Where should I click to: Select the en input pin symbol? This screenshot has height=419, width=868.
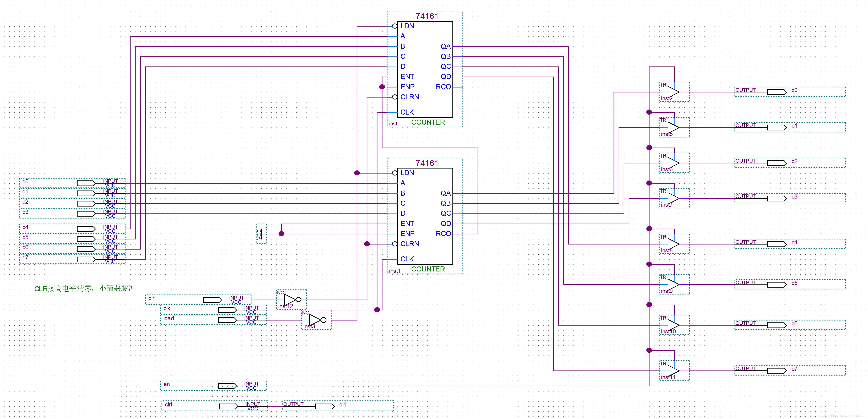pos(213,386)
